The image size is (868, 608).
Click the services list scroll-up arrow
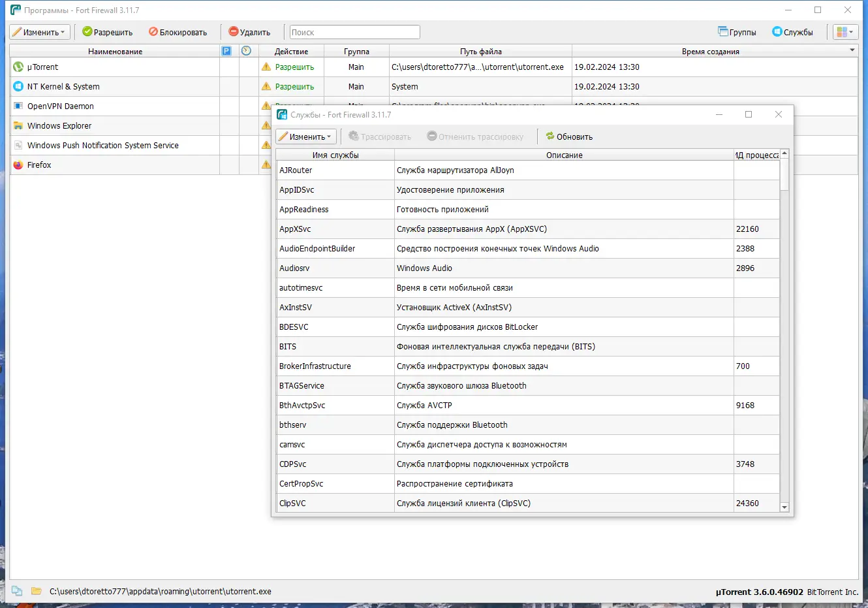pos(784,153)
